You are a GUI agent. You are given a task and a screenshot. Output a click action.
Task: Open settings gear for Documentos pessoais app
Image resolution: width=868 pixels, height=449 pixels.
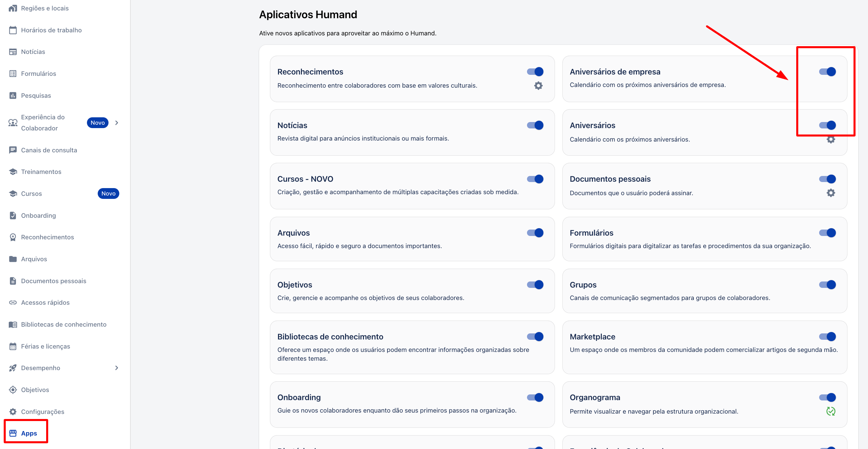tap(831, 193)
